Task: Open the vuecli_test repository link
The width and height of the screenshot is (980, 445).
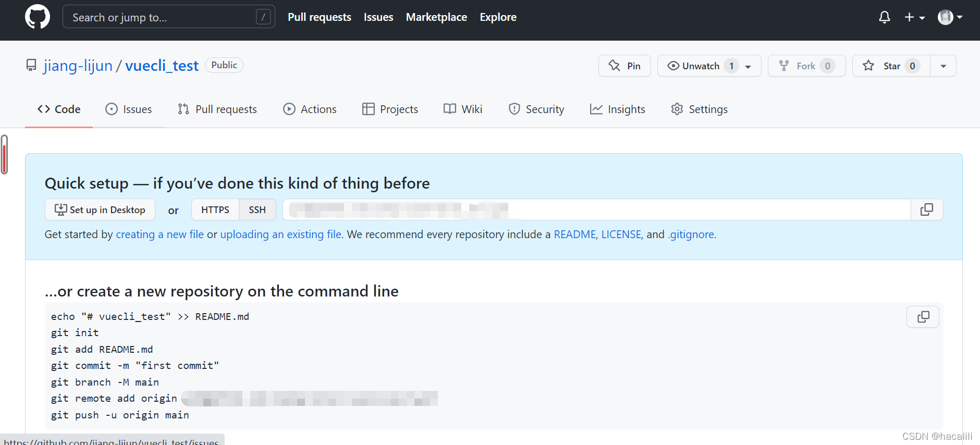Action: click(x=162, y=66)
